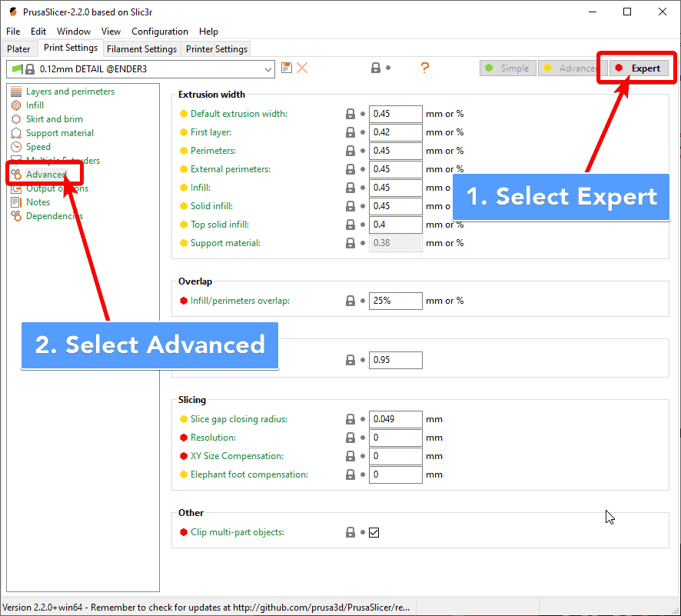Open the Edit menu

pos(38,32)
